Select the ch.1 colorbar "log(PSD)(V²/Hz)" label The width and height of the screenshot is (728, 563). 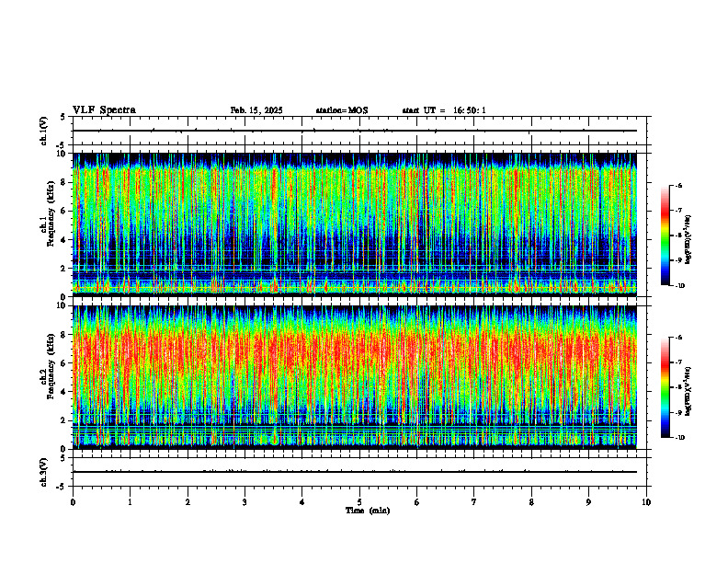[x=688, y=239]
